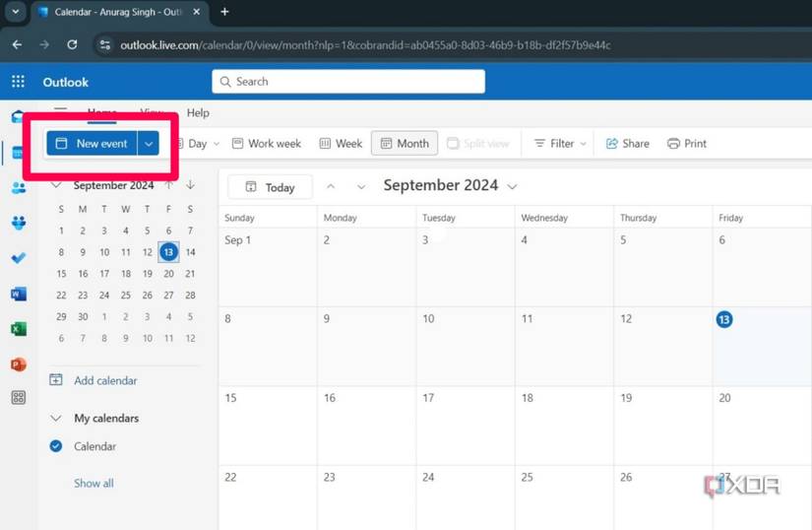Switch to Week view
Image resolution: width=812 pixels, height=530 pixels.
(x=341, y=144)
